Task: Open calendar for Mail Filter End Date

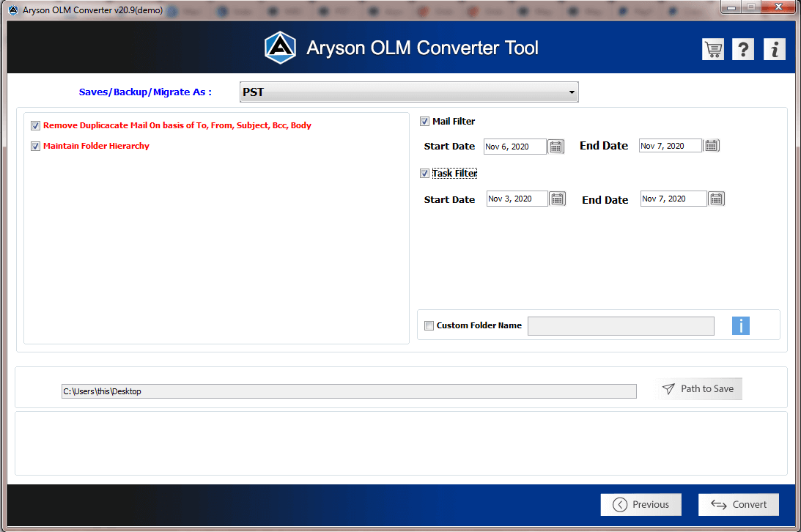Action: (711, 146)
